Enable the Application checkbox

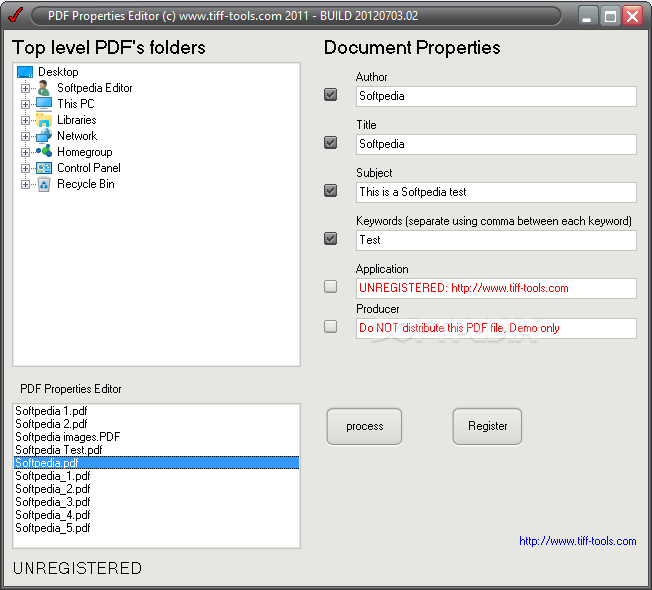pyautogui.click(x=331, y=286)
